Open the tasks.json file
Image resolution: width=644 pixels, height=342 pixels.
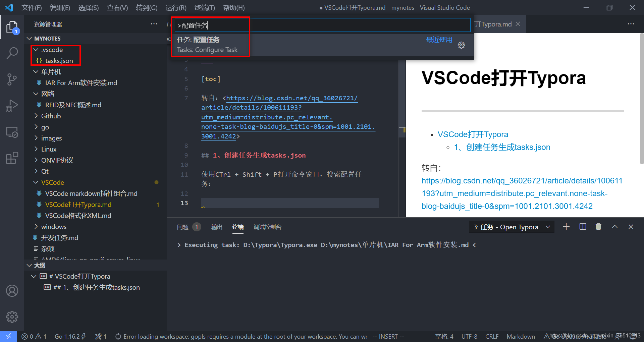click(59, 61)
